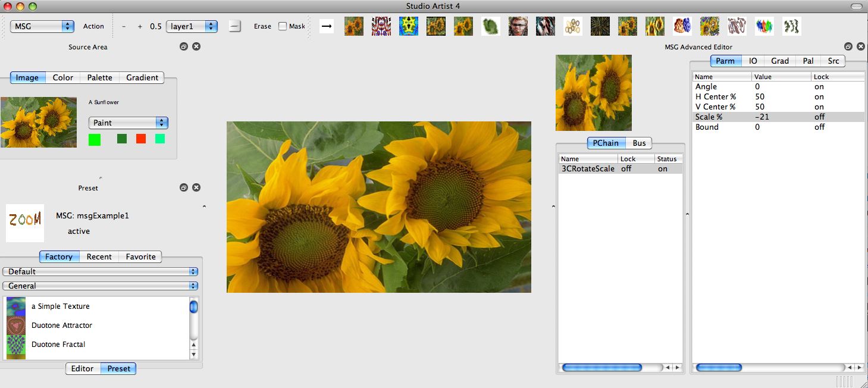
Task: Open the Grad tab in MSG editor
Action: (x=780, y=61)
